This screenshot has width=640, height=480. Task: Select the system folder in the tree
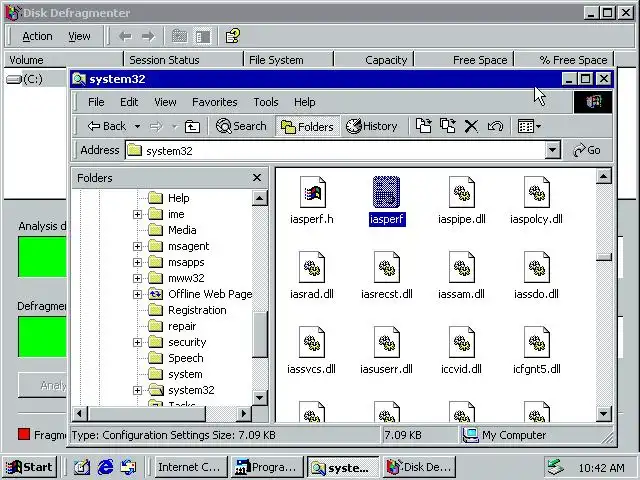click(x=185, y=374)
